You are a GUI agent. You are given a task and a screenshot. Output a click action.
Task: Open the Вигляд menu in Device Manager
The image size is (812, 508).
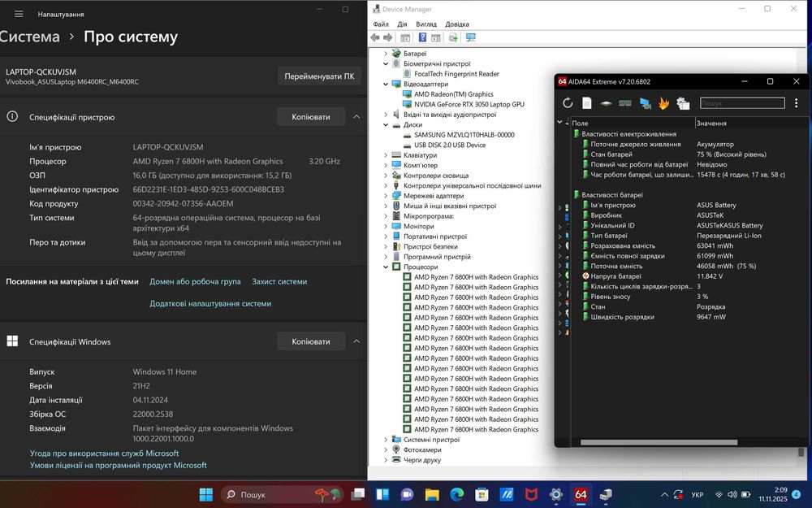click(426, 24)
